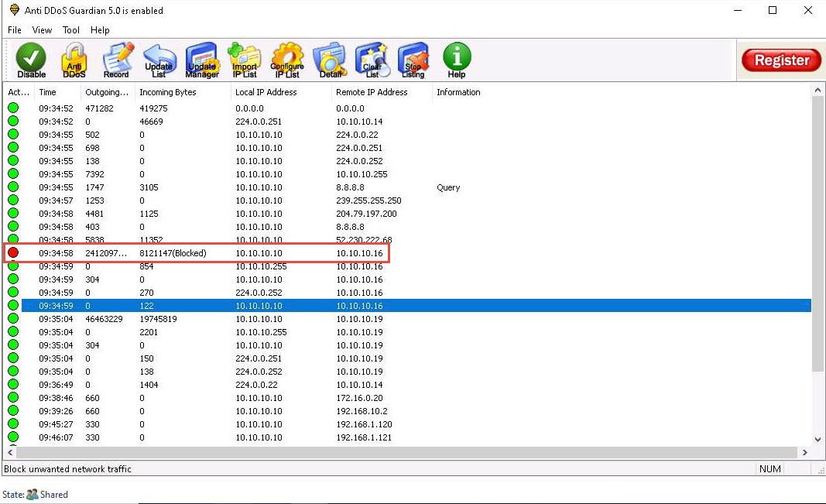Click the horizontal scrollbar right arrow
This screenshot has height=504, width=826.
(x=805, y=452)
